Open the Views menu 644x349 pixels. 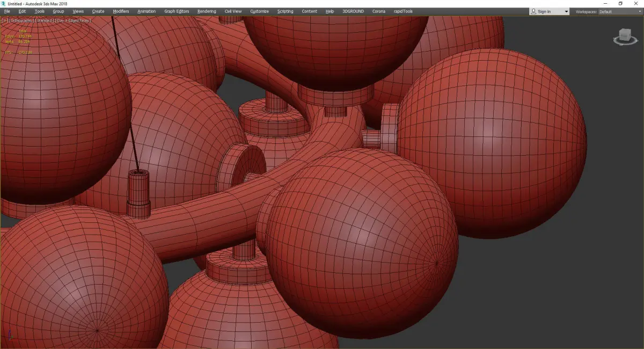(x=78, y=11)
